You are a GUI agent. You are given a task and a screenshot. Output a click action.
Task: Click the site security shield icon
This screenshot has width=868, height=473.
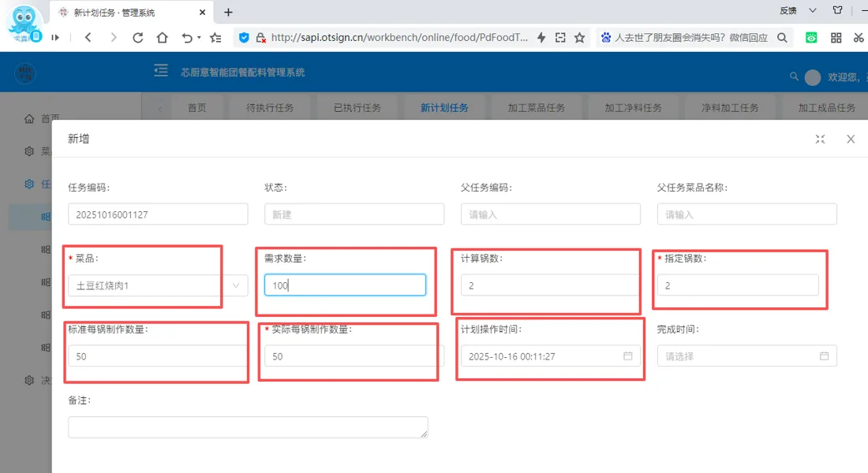pyautogui.click(x=244, y=38)
